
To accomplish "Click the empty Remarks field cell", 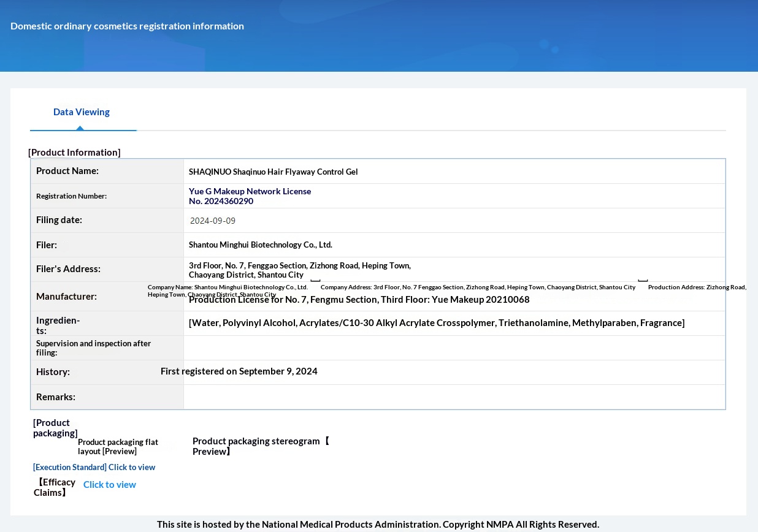I will tap(454, 397).
